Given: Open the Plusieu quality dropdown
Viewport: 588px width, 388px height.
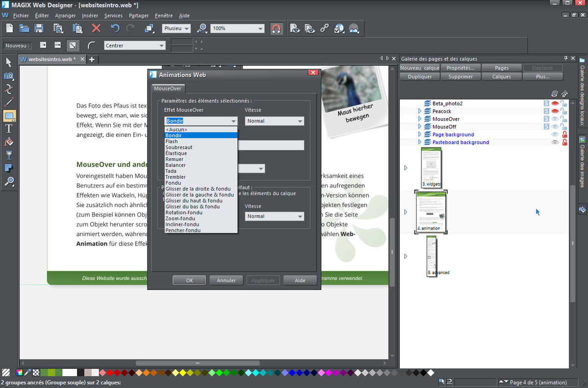Looking at the screenshot, I should coord(176,28).
